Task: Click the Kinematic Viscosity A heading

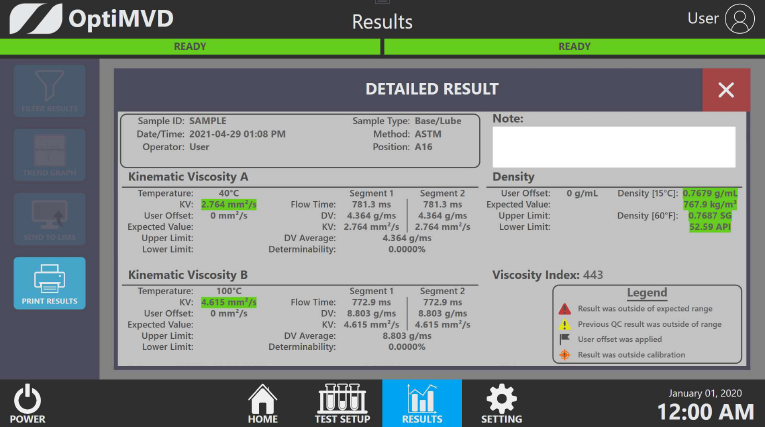Action: pos(188,177)
